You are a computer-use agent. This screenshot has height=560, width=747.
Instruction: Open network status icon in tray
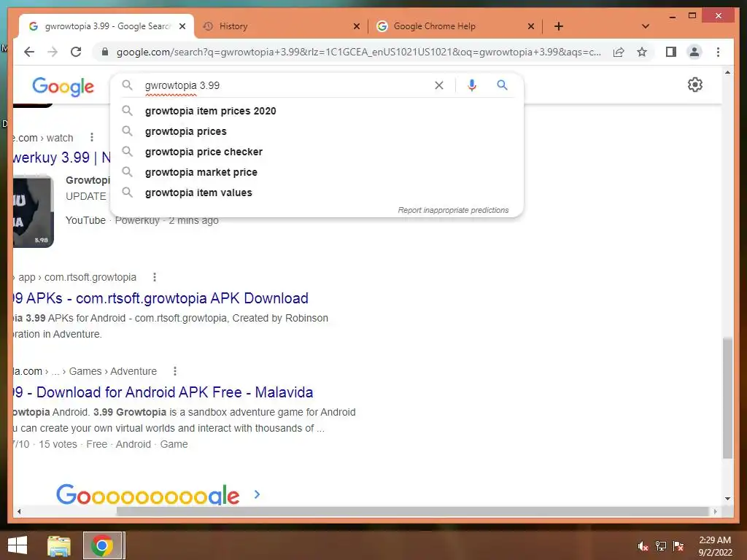(660, 546)
